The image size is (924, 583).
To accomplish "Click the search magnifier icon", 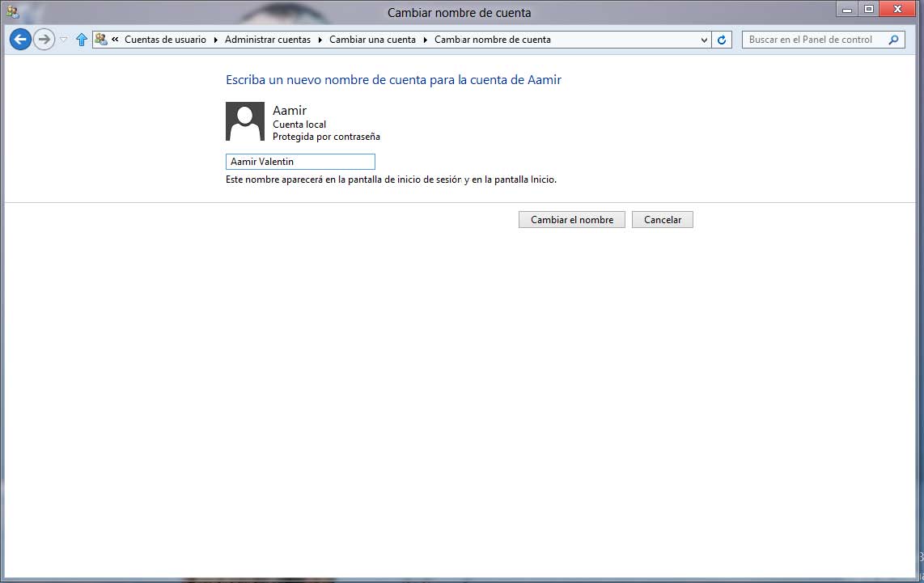I will pyautogui.click(x=893, y=40).
